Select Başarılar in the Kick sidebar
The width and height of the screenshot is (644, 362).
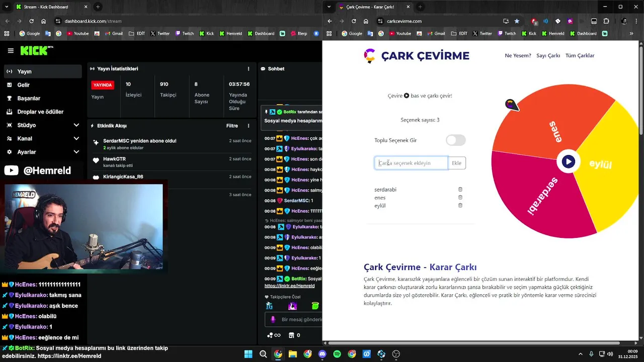pyautogui.click(x=42, y=98)
